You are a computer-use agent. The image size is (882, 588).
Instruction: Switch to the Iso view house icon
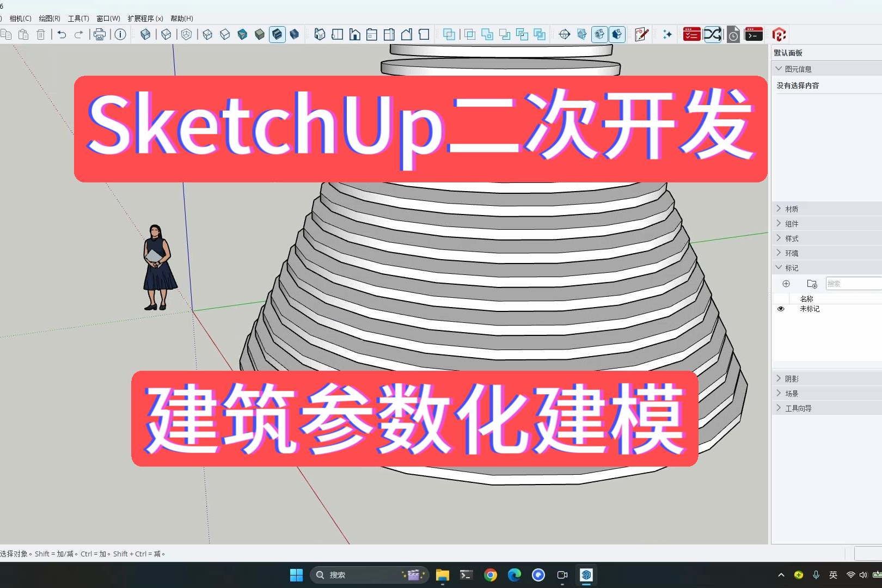[320, 35]
